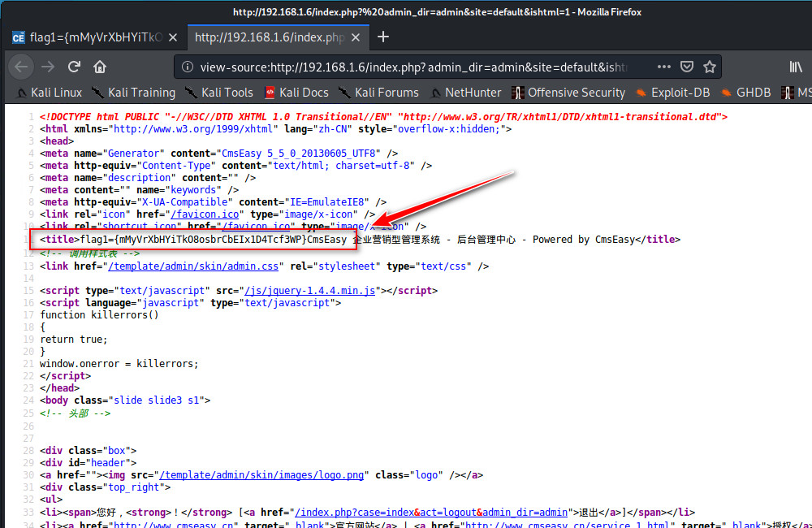Image resolution: width=812 pixels, height=528 pixels.
Task: Reload the current page
Action: (x=74, y=67)
